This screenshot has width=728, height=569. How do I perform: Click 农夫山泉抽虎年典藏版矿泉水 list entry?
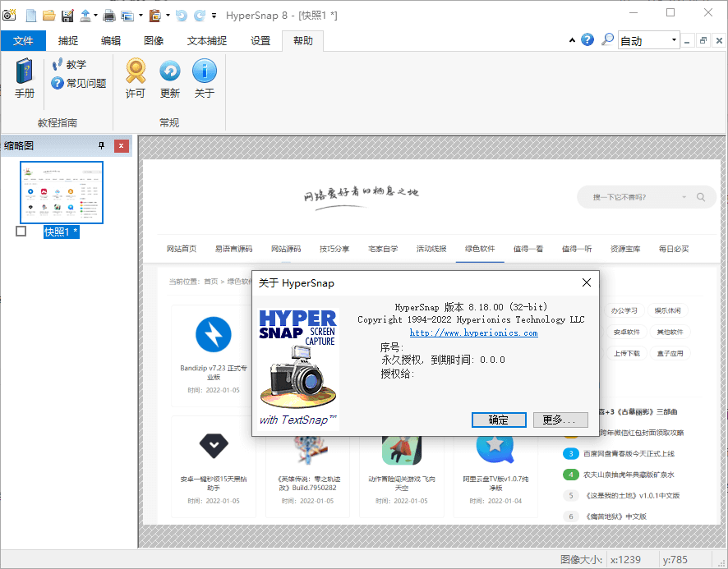coord(629,475)
